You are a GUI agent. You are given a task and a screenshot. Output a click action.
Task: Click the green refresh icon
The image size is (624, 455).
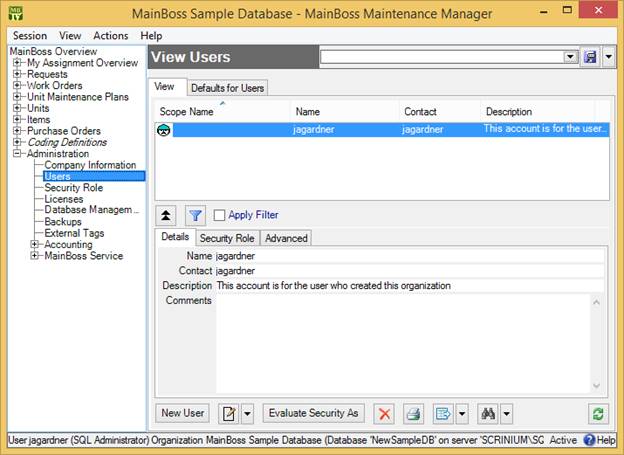[598, 414]
